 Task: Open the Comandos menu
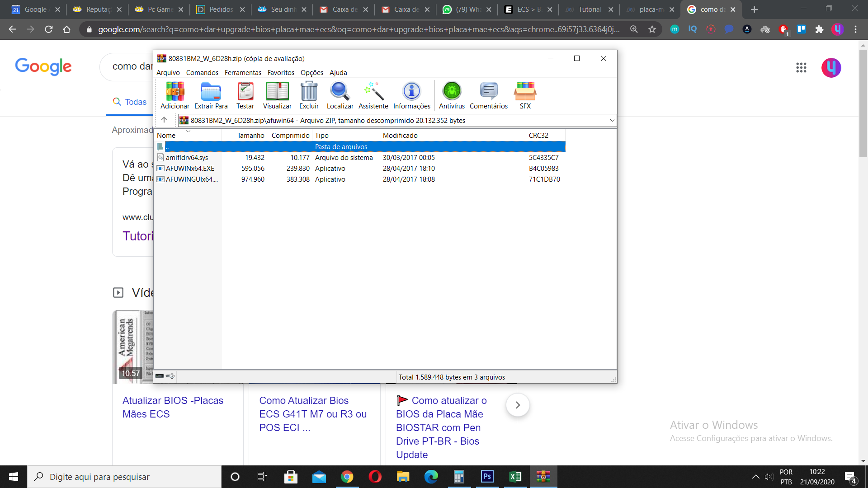pos(202,73)
